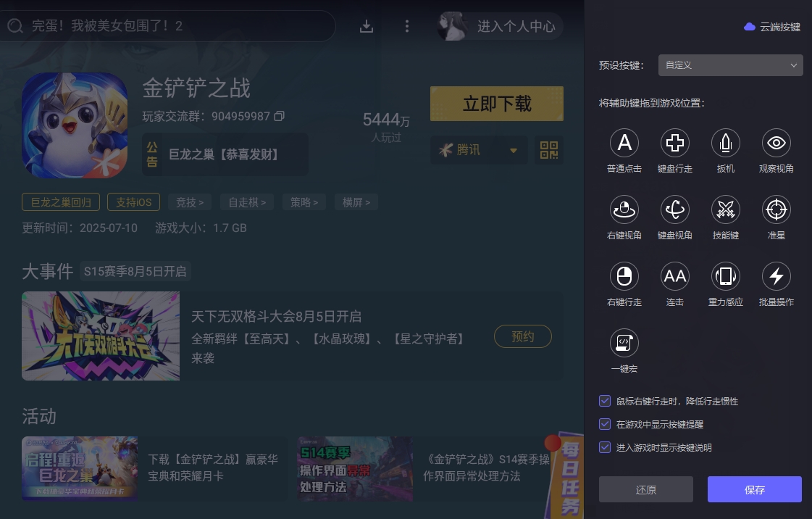The width and height of the screenshot is (812, 519).
Task: Toggle 鼠标右键行走时降低行走惯性 checkbox
Action: (x=605, y=401)
